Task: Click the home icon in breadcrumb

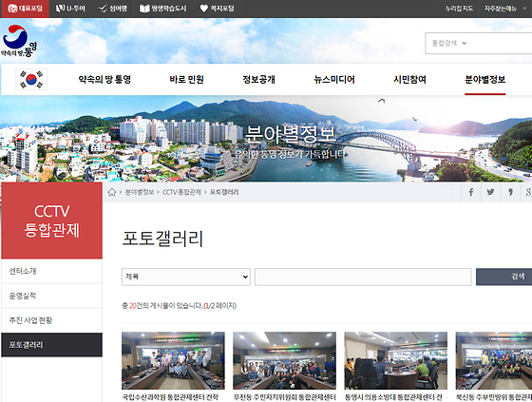Action: pyautogui.click(x=112, y=192)
